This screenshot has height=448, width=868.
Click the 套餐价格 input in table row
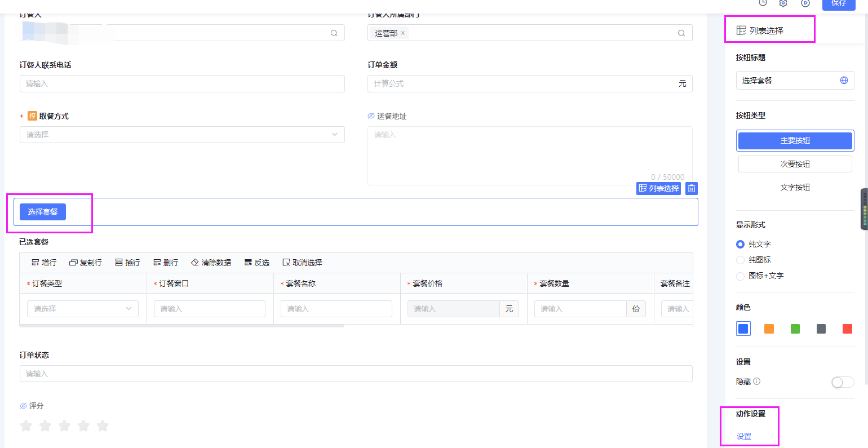454,309
